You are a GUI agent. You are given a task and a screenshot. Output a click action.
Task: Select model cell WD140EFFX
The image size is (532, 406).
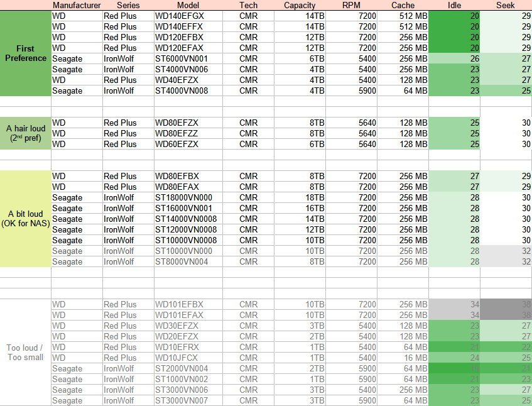coord(188,26)
